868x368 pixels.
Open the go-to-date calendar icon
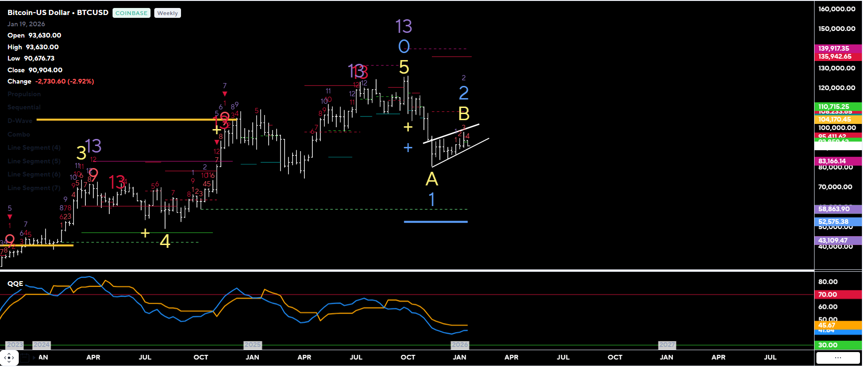24,358
